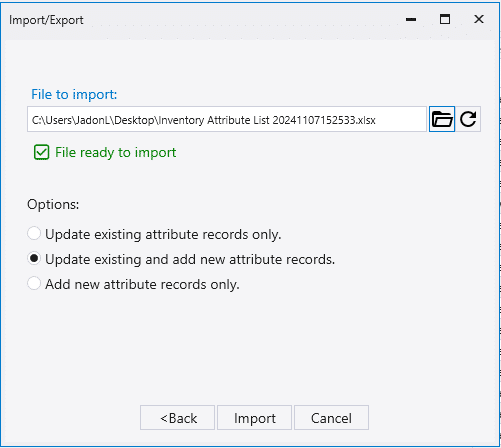501x448 pixels.
Task: Click the 'Update existing and add new attribute records.' label
Action: [190, 259]
